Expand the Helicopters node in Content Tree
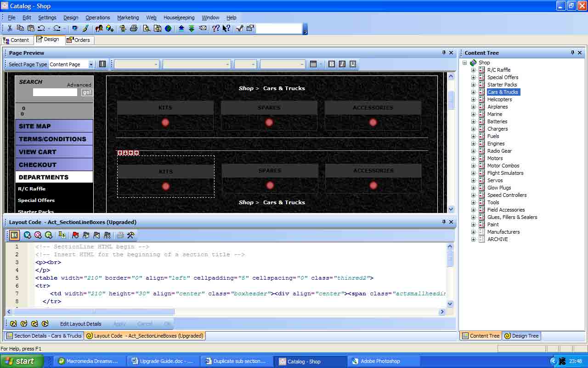588x368 pixels. point(473,99)
